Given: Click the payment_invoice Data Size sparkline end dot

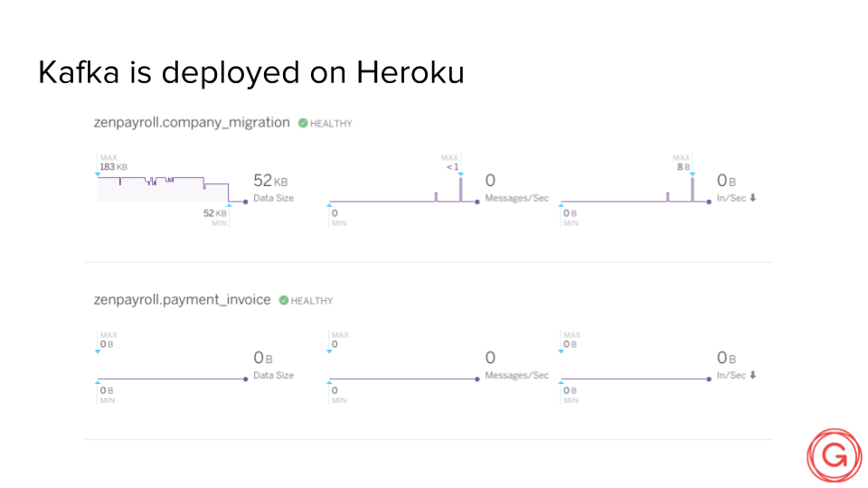Looking at the screenshot, I should tap(245, 379).
